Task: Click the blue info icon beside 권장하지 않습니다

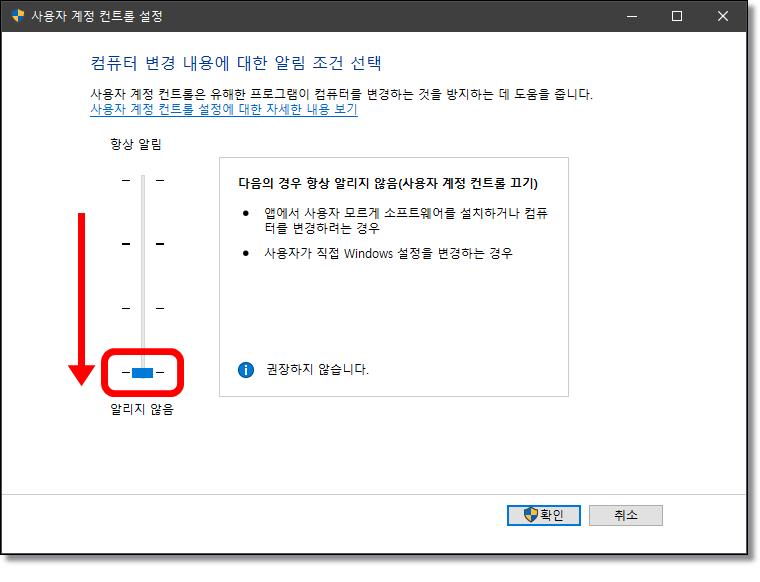Action: (x=246, y=370)
